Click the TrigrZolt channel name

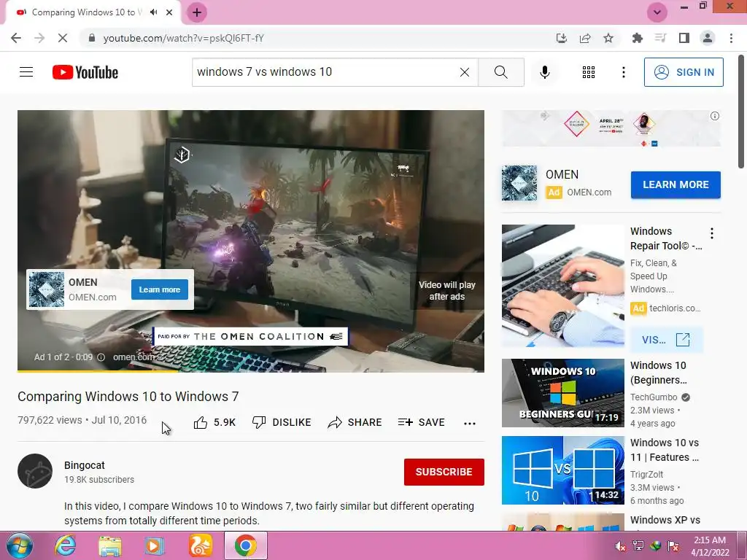point(646,474)
